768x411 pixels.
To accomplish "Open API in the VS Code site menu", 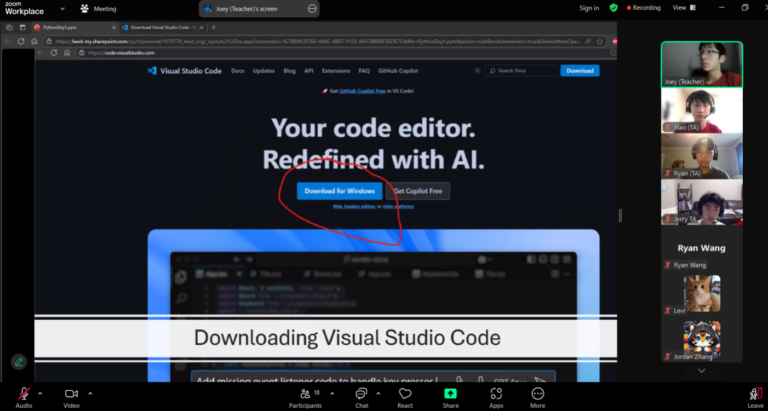I will click(309, 71).
